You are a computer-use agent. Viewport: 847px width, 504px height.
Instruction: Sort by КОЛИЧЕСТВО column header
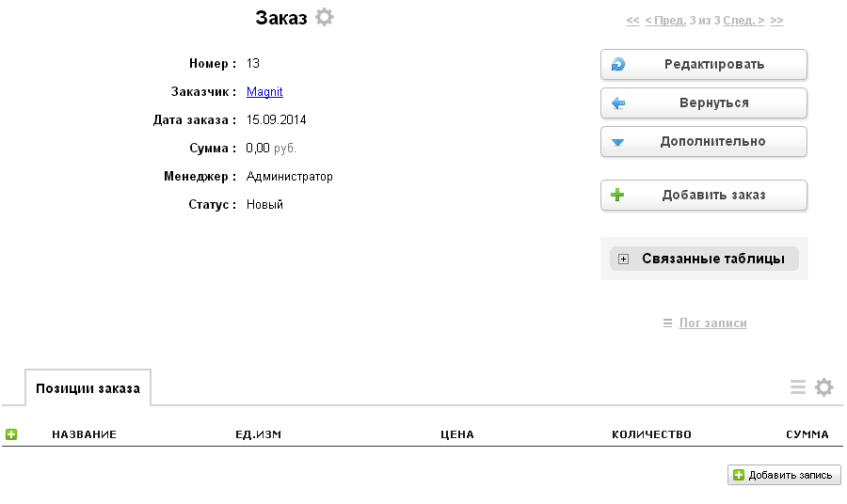click(651, 434)
